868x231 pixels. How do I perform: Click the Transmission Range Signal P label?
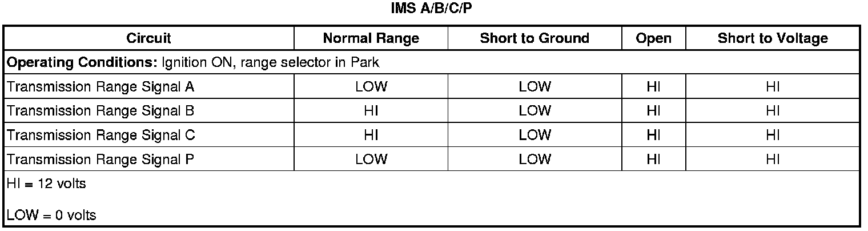pos(100,159)
